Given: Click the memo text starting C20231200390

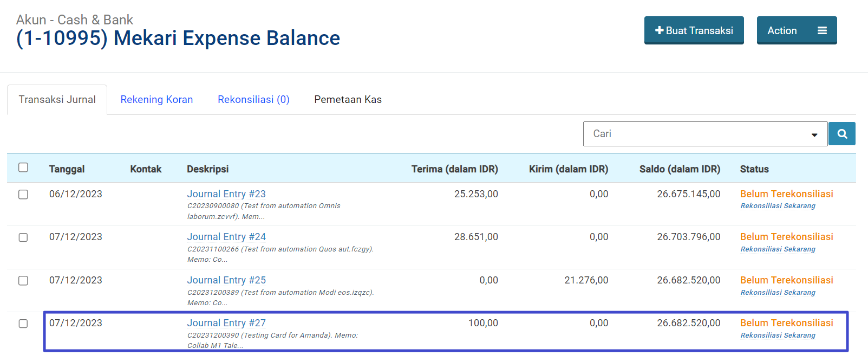Looking at the screenshot, I should click(x=272, y=340).
